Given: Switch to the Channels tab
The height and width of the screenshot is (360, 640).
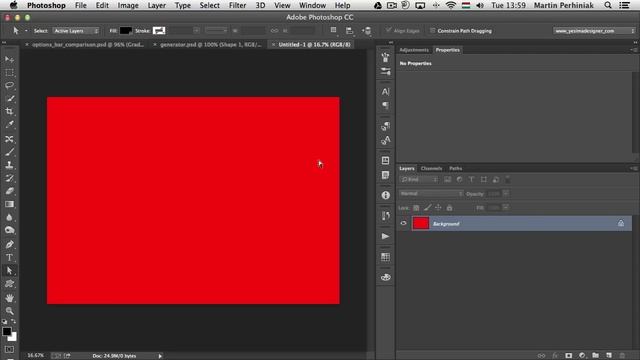Looking at the screenshot, I should coord(431,168).
